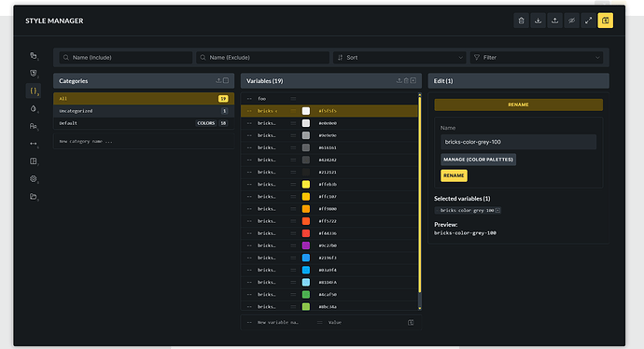Open the typography Aa sidebar section

[34, 127]
